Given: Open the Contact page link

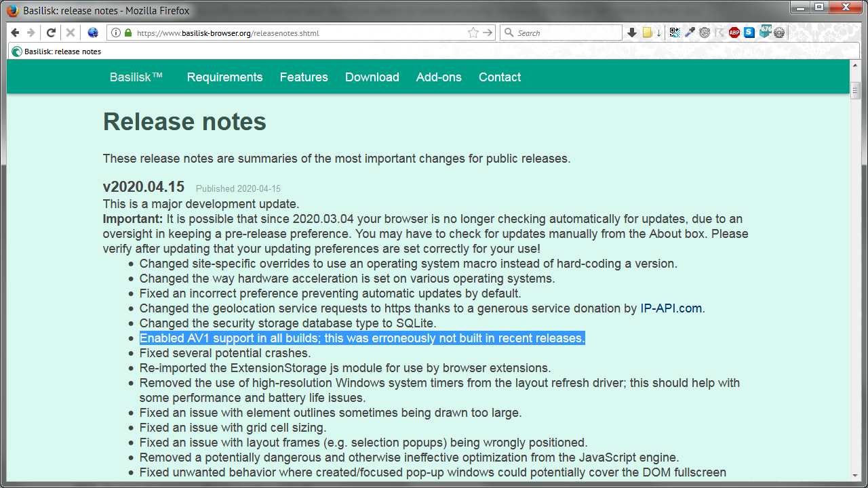Looking at the screenshot, I should click(x=500, y=77).
